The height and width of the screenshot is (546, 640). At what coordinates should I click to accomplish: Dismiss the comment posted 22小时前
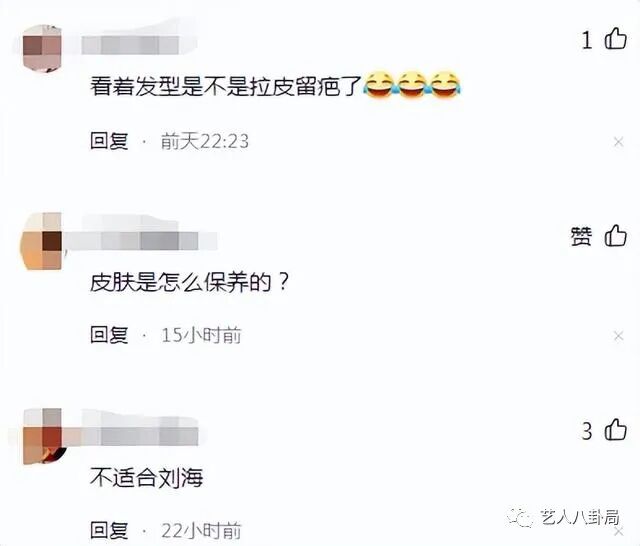[x=618, y=531]
